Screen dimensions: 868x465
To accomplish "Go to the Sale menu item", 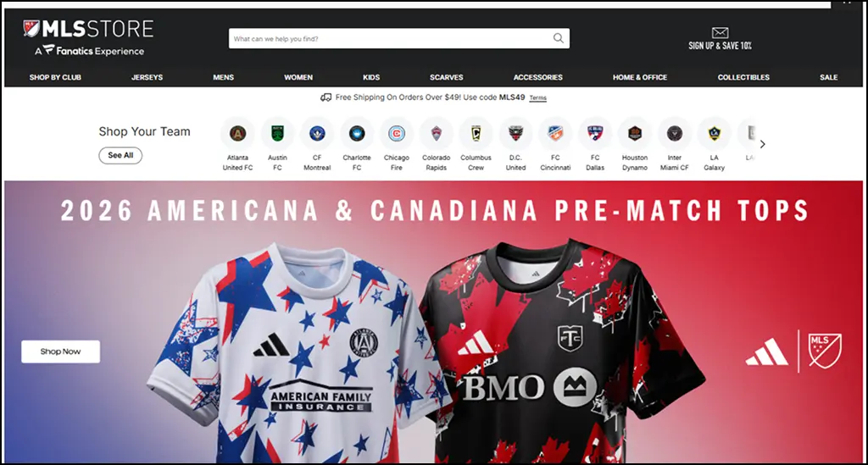I will (829, 77).
